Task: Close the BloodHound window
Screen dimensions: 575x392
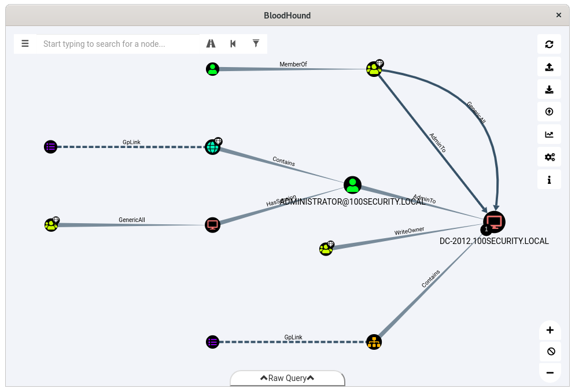Action: click(558, 15)
